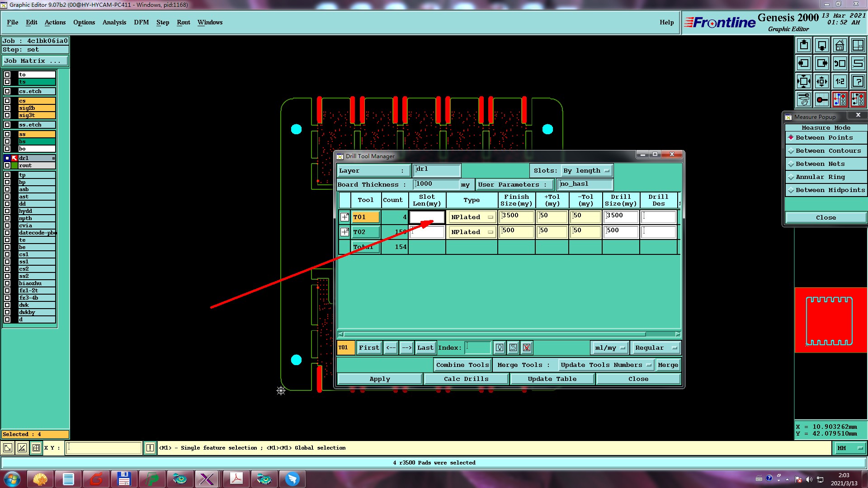Toggle checkbox for sig2b layer

7,108
